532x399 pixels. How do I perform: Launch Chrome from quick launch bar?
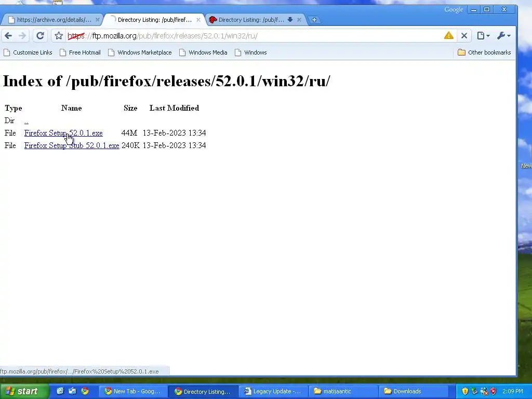[x=85, y=391]
